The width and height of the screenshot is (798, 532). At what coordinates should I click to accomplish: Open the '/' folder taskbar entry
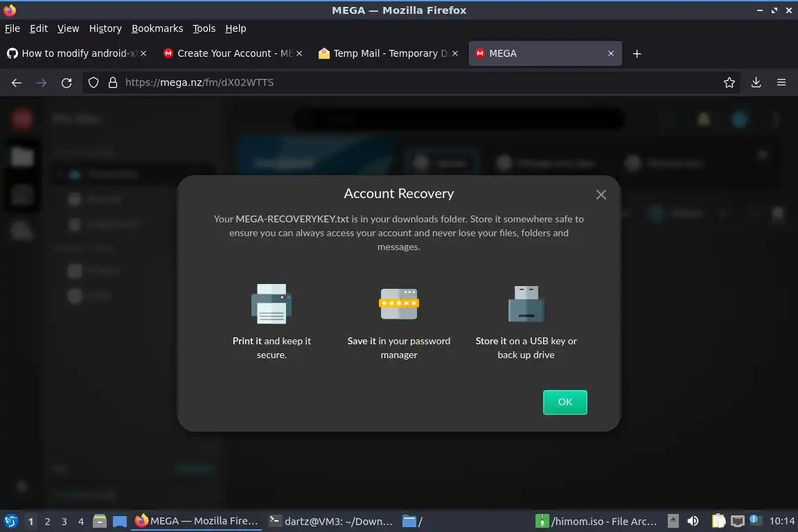(x=414, y=522)
